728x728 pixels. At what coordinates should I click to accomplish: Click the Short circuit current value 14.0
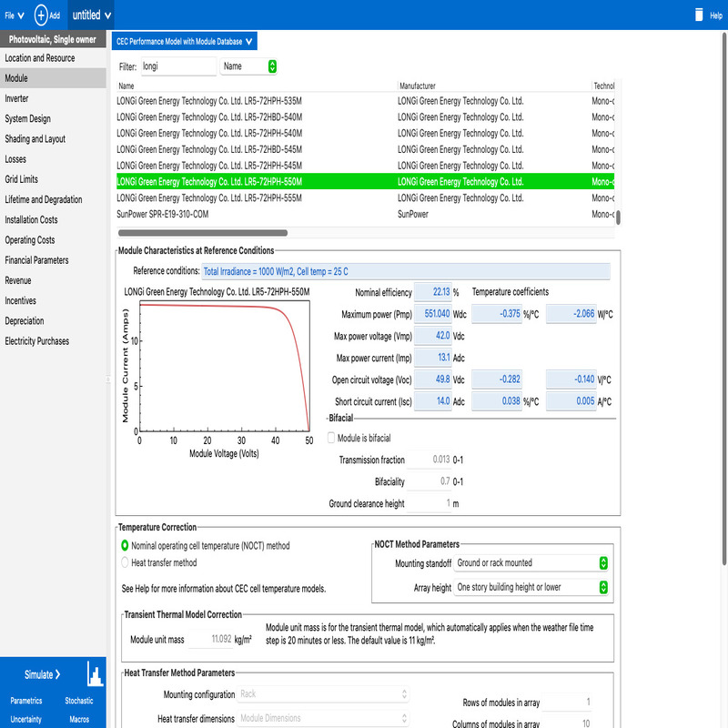(x=433, y=401)
